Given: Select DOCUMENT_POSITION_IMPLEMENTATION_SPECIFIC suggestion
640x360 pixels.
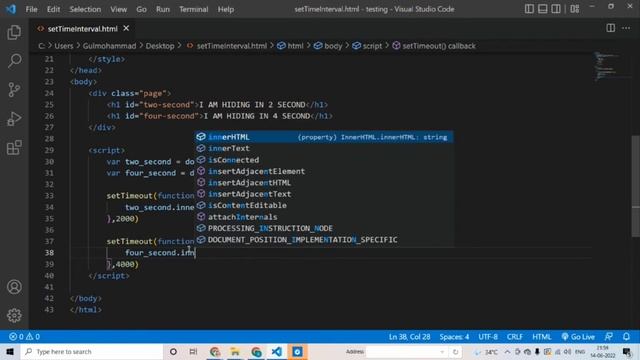Looking at the screenshot, I should tap(323, 240).
